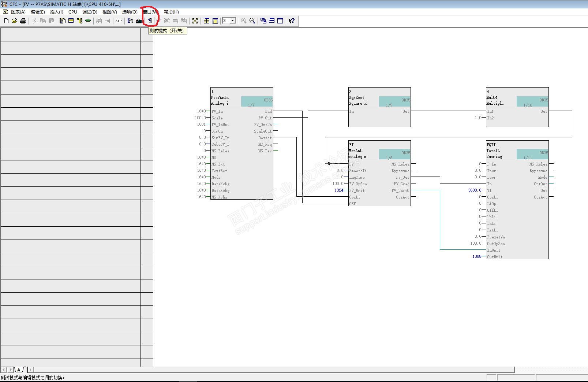Viewport: 588px width, 382px height.
Task: Click the Print icon
Action: click(x=23, y=21)
